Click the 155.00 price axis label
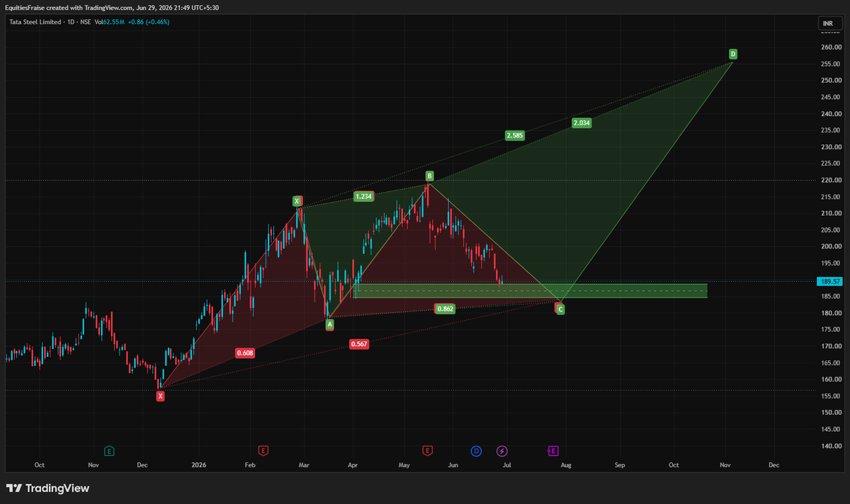 point(830,396)
